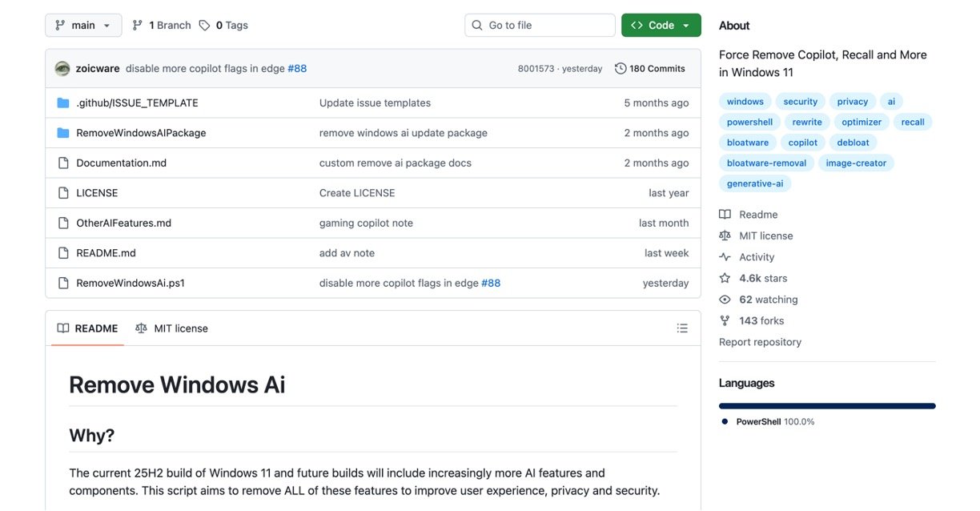
Task: Click the pulse icon beside Activity
Action: pos(725,257)
